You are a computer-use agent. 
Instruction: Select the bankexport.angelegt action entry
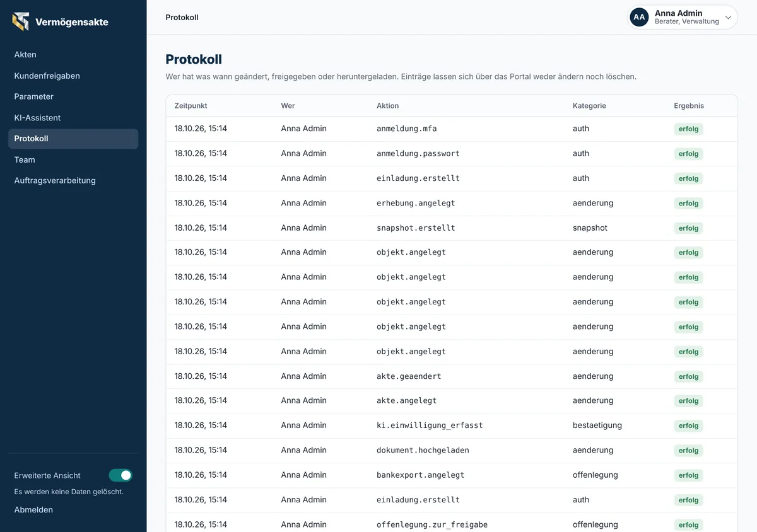click(420, 475)
